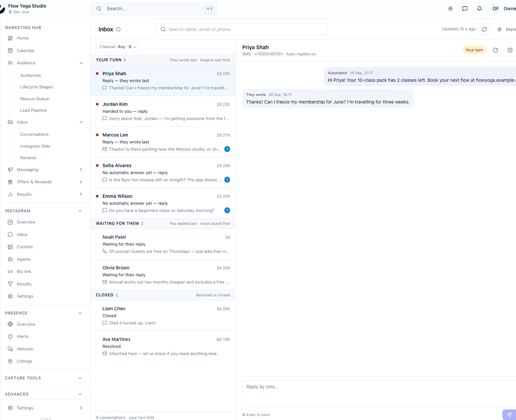Collapse the PRESENCE section
The height and width of the screenshot is (420, 516).
click(80, 313)
